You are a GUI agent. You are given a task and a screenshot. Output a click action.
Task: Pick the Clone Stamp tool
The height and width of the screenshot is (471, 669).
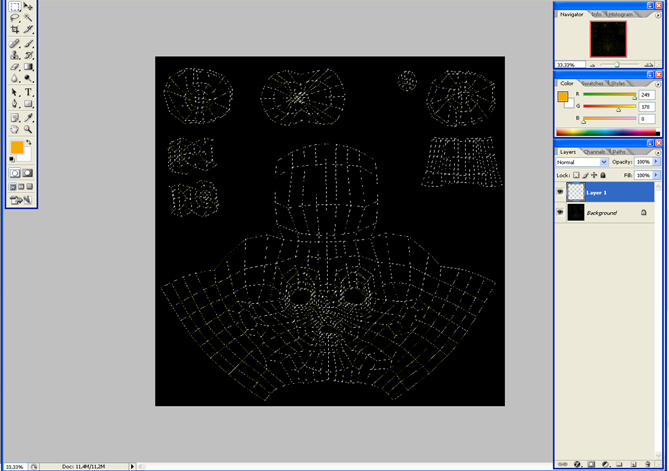click(15, 55)
